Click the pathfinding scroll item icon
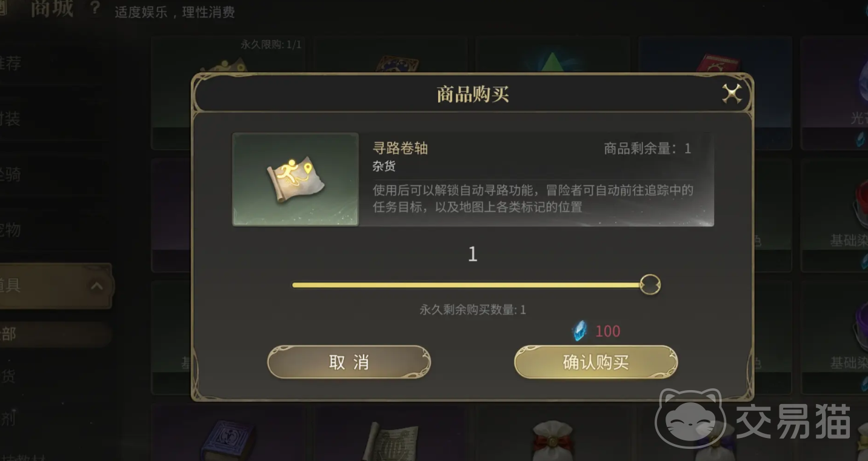The height and width of the screenshot is (461, 868). click(x=296, y=179)
